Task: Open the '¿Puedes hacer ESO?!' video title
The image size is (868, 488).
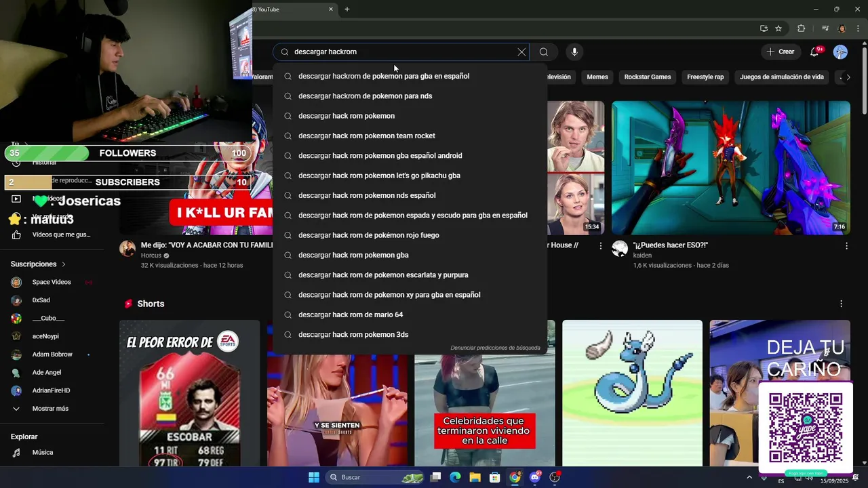Action: (x=670, y=245)
